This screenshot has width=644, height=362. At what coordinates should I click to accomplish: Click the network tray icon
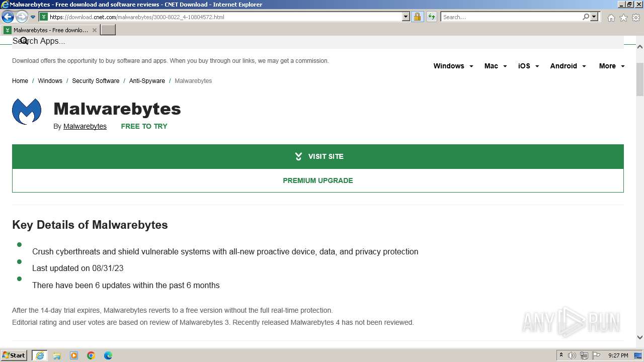click(584, 355)
